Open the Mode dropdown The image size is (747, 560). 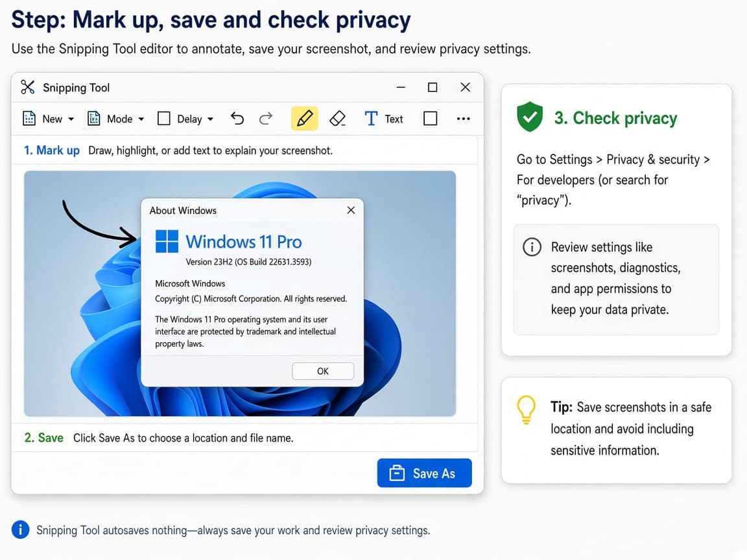pos(116,119)
